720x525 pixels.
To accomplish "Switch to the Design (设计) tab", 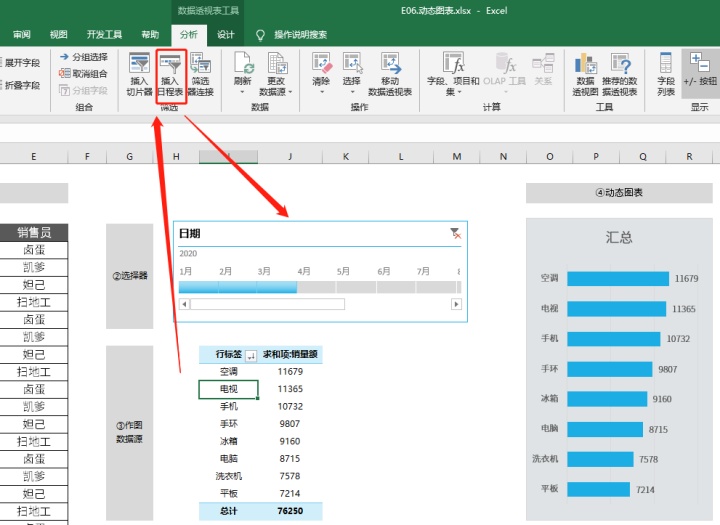I will click(x=225, y=34).
